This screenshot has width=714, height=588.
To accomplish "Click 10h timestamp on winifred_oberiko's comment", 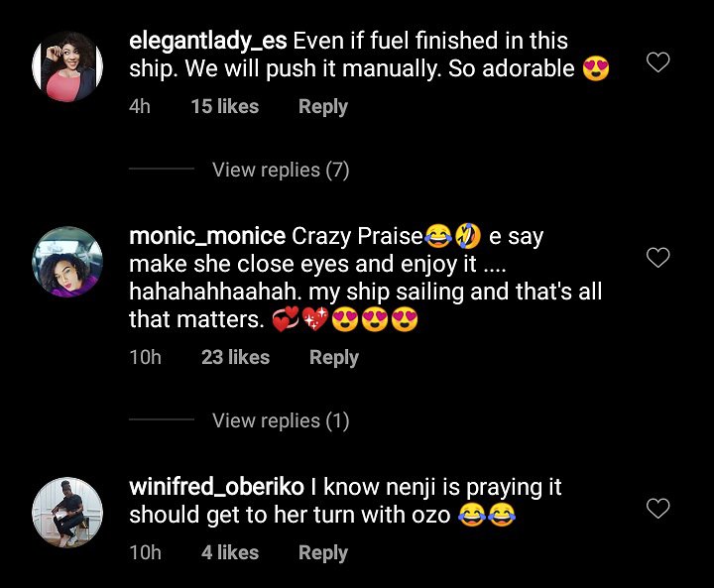I will pos(145,552).
